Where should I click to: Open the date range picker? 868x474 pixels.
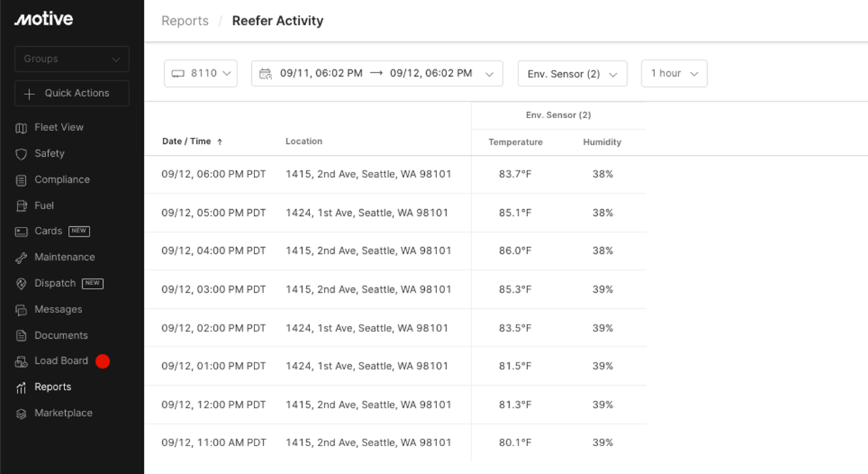377,73
